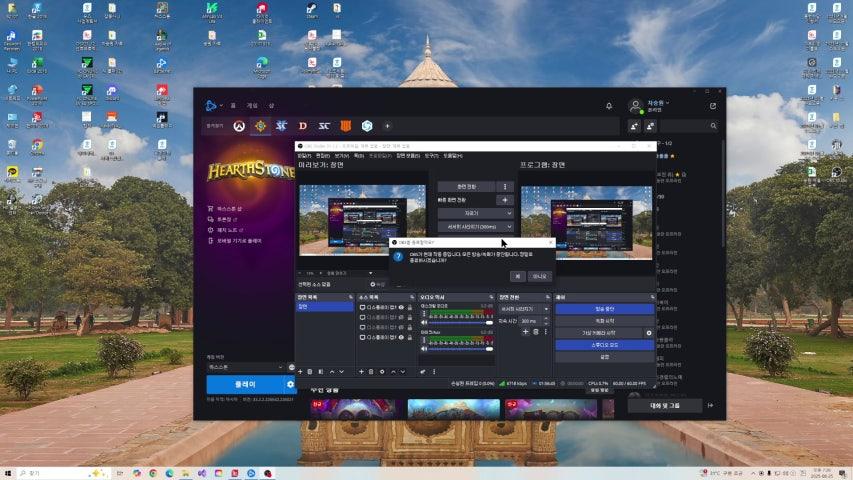853x480 pixels.
Task: Mute desktop audio in OBS mixer
Action: 424,323
